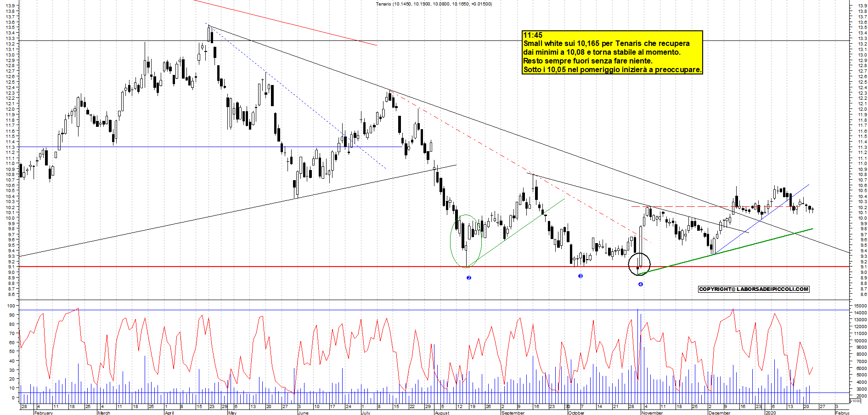Viewport: 868px width, 415px height.
Task: Click the note line starting 'Small white sui 10,165'
Action: [x=606, y=43]
